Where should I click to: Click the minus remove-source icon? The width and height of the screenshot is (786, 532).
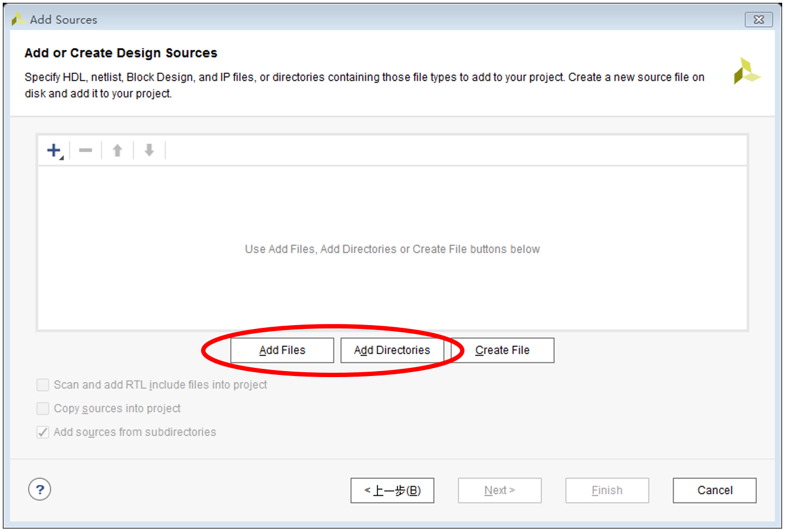click(85, 151)
